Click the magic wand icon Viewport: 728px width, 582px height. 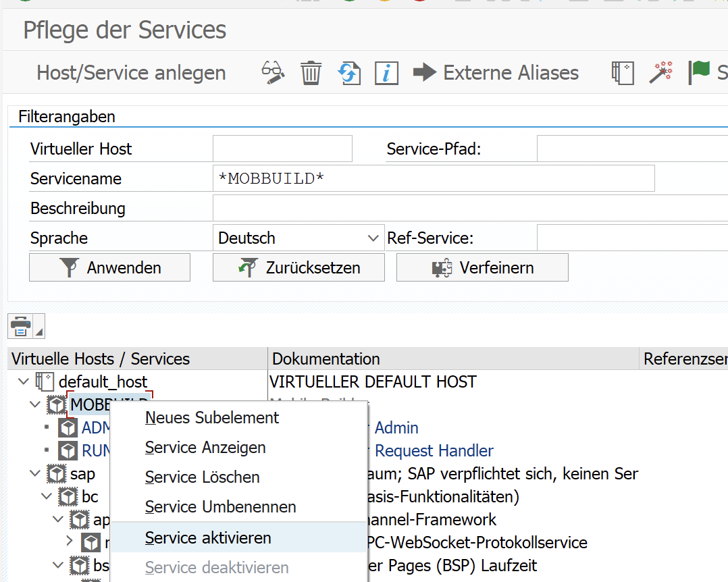click(x=660, y=72)
